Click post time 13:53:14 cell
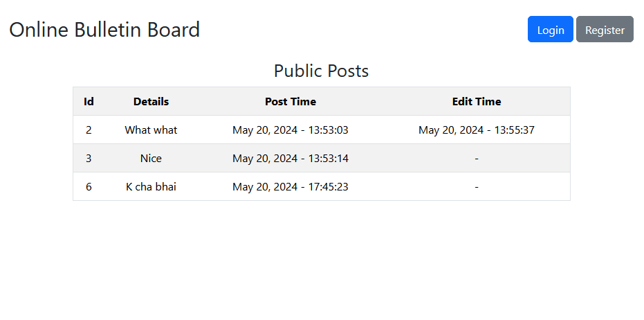Image resolution: width=644 pixels, height=320 pixels. [291, 158]
